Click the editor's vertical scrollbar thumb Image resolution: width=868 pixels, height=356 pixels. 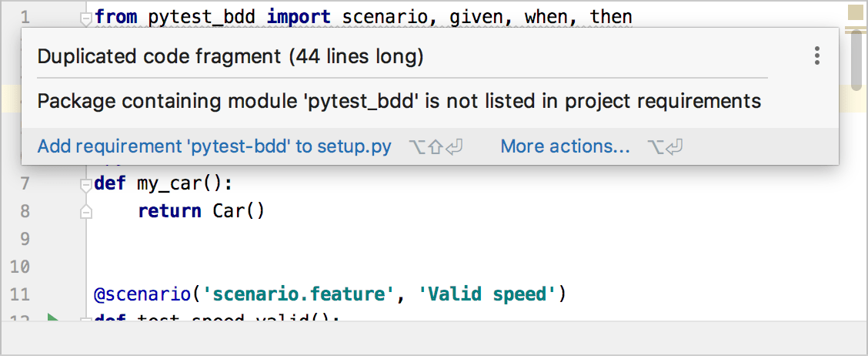[x=855, y=62]
